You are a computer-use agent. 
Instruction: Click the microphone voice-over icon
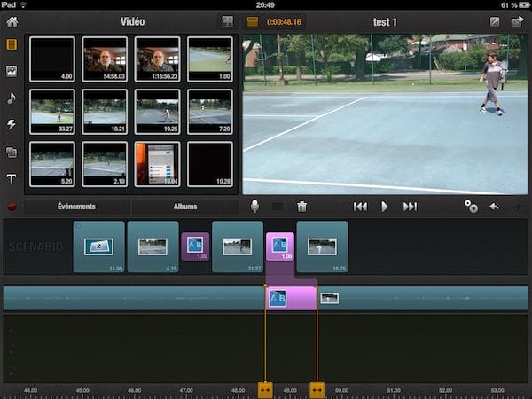coord(254,207)
